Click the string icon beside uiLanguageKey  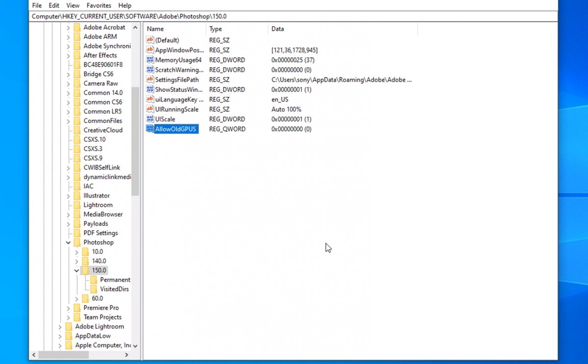(149, 99)
